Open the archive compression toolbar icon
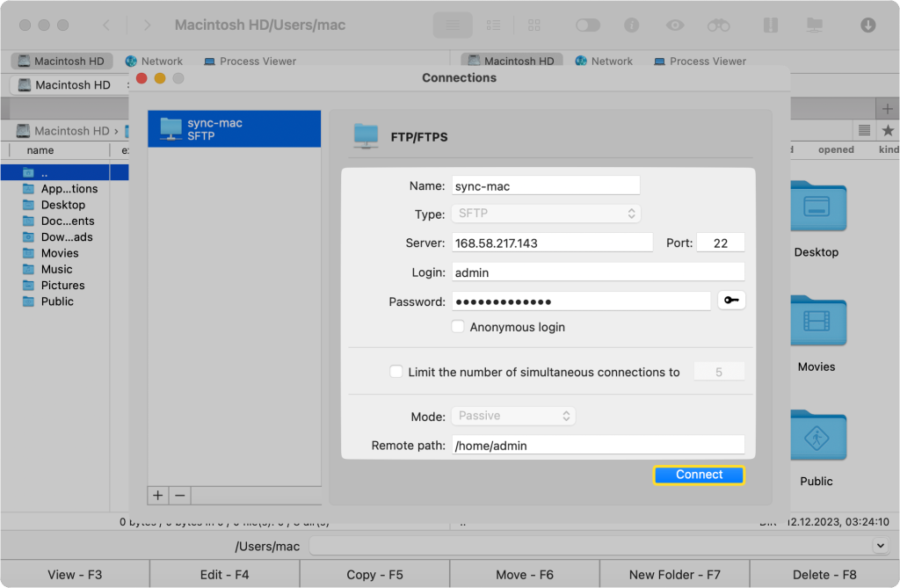Viewport: 900px width, 588px height. pyautogui.click(x=770, y=25)
